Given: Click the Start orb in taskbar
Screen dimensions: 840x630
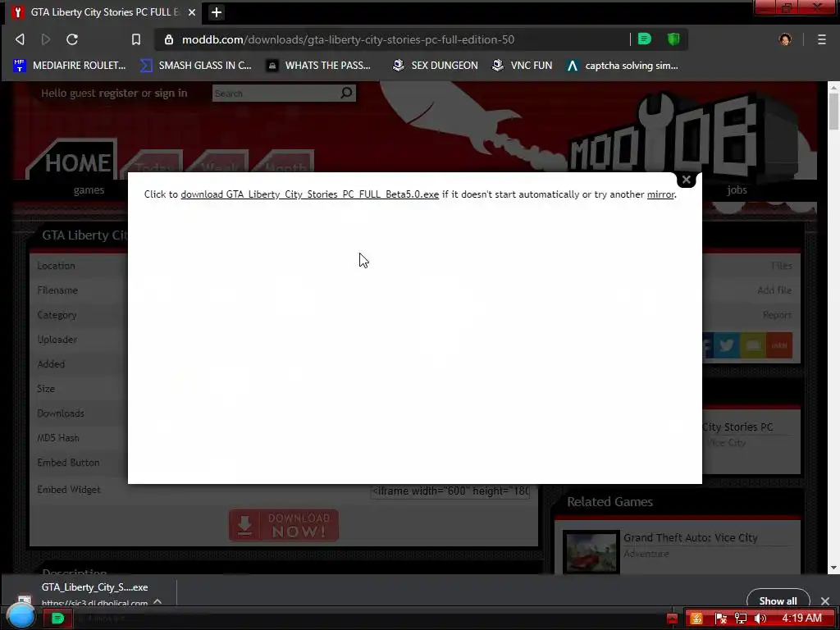Looking at the screenshot, I should (x=21, y=616).
